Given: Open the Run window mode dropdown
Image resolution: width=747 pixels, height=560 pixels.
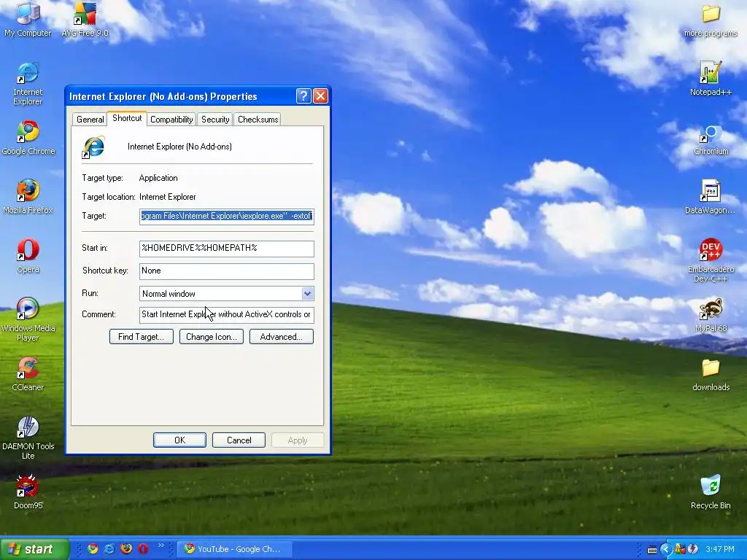Looking at the screenshot, I should click(x=307, y=294).
